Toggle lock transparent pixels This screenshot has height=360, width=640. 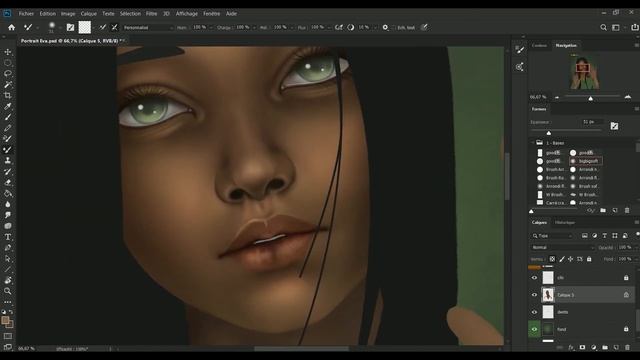(x=552, y=259)
